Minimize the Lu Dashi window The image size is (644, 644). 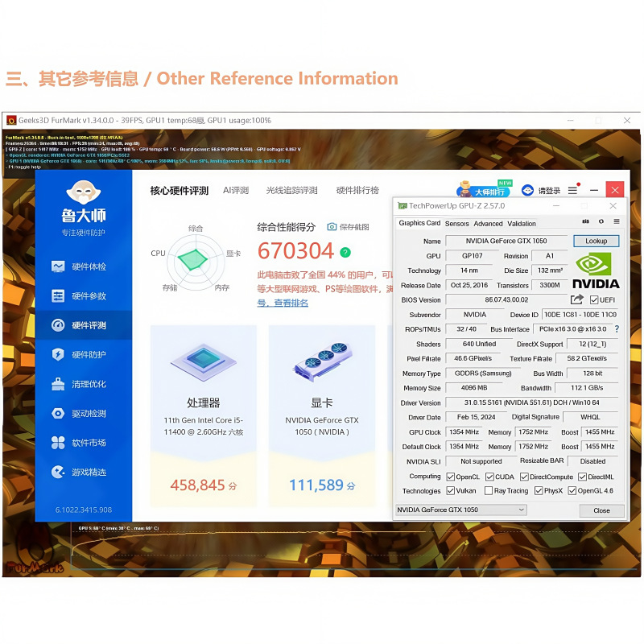coord(594,190)
